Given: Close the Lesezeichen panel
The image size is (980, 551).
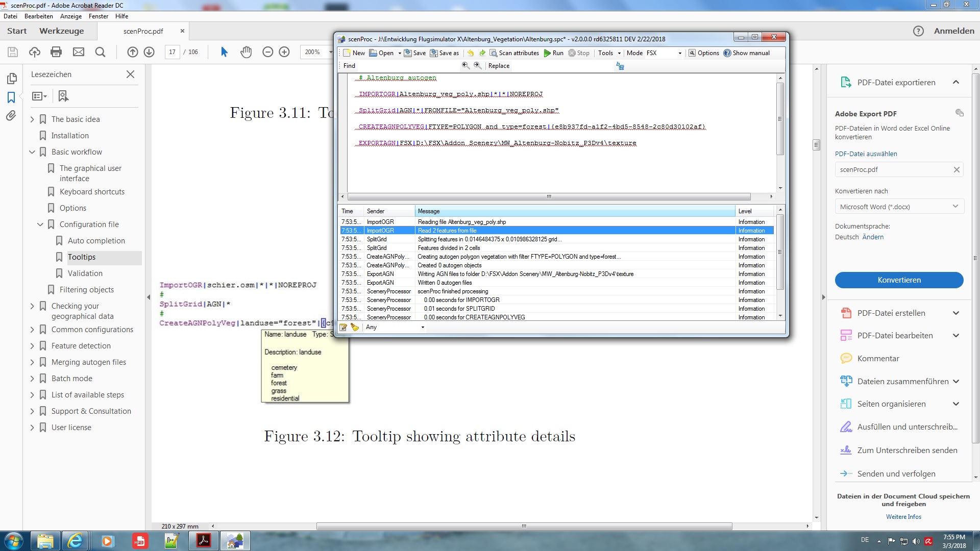Looking at the screenshot, I should point(131,74).
